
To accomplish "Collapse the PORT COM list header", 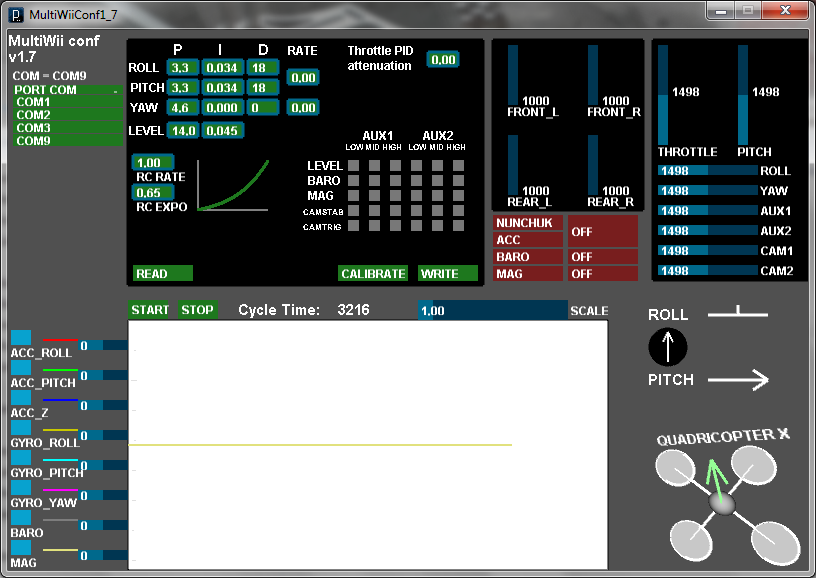I will [68, 89].
